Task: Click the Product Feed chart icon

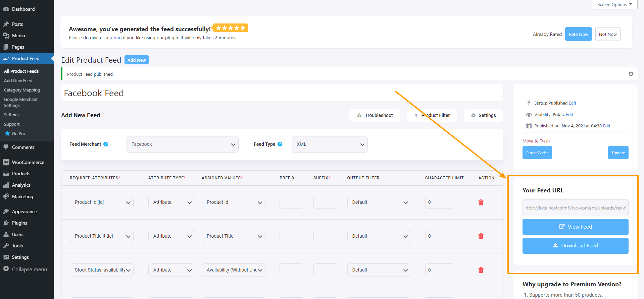Action: (6, 59)
